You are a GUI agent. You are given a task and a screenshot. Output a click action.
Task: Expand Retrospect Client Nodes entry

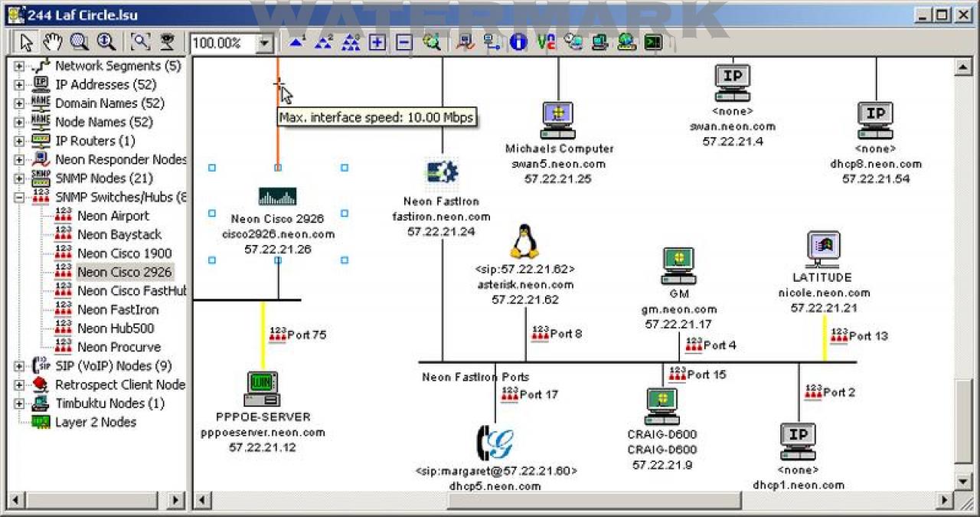(19, 384)
